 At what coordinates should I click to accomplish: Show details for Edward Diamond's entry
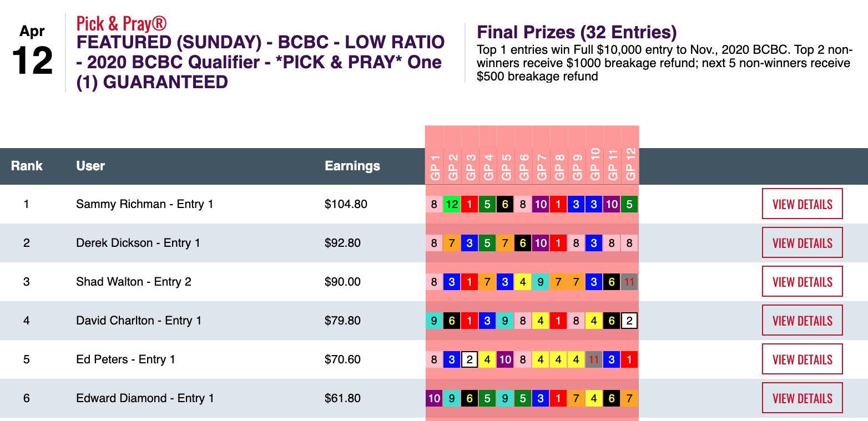[802, 398]
